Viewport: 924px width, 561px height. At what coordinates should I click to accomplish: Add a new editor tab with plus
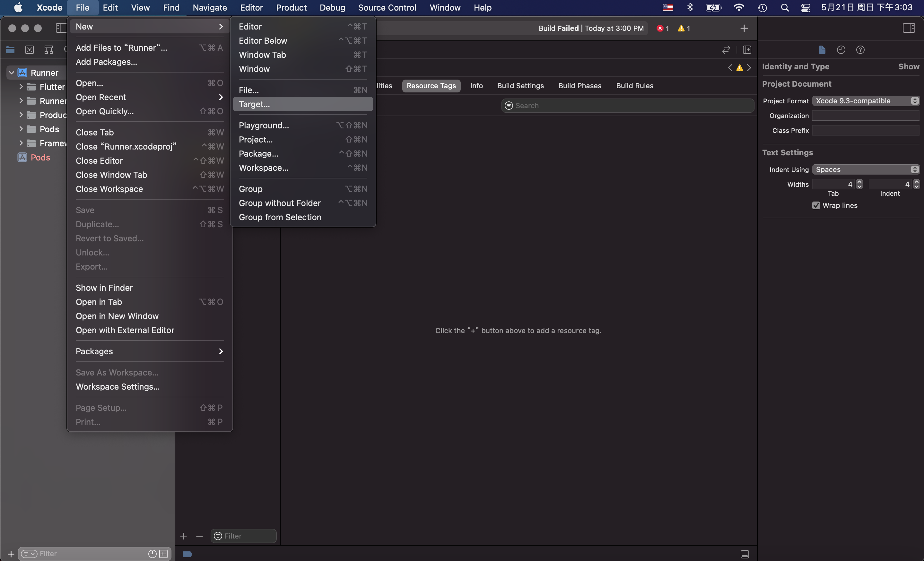[744, 28]
